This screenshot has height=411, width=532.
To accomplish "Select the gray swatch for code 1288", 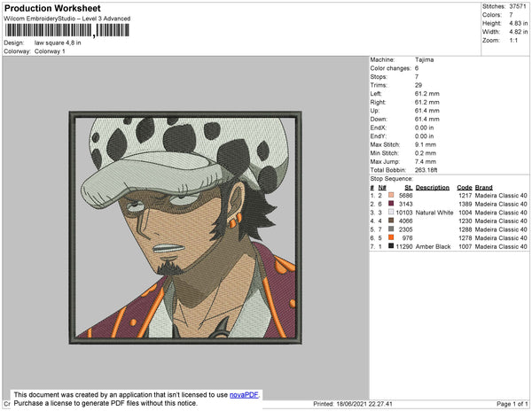I will pyautogui.click(x=391, y=229).
